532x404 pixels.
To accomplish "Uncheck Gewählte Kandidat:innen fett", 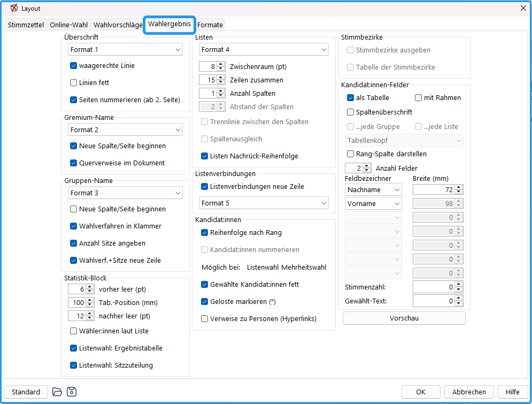I will pyautogui.click(x=204, y=285).
